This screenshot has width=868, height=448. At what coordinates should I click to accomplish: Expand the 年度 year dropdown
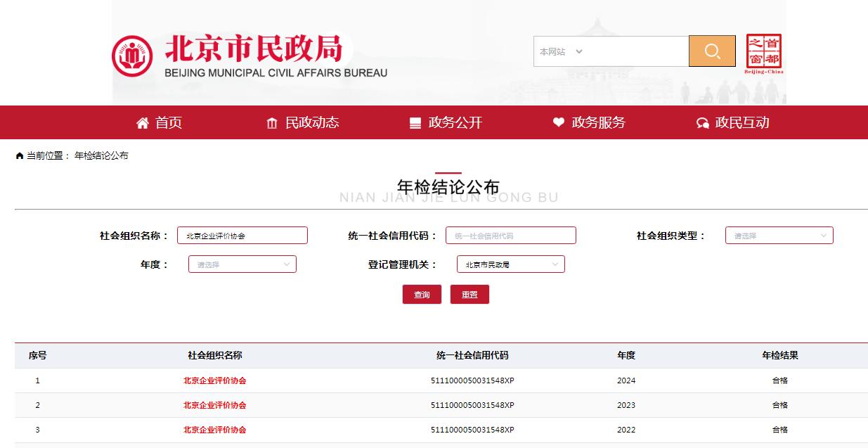[x=242, y=264]
